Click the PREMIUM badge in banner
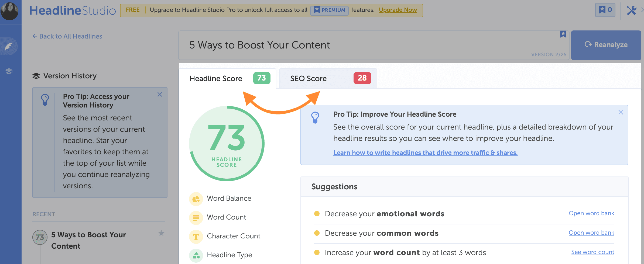644x264 pixels. (329, 10)
